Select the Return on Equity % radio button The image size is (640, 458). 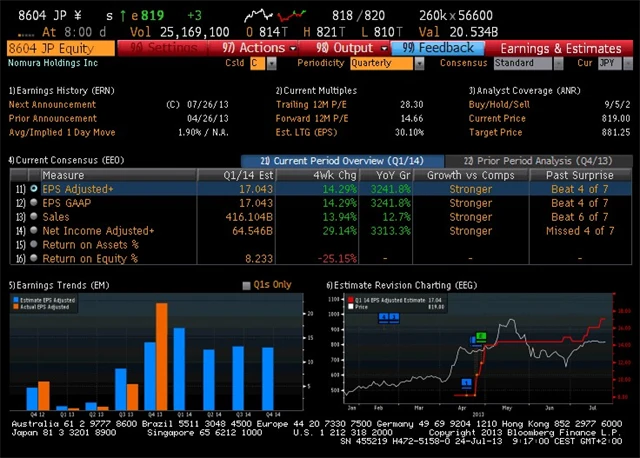34,258
